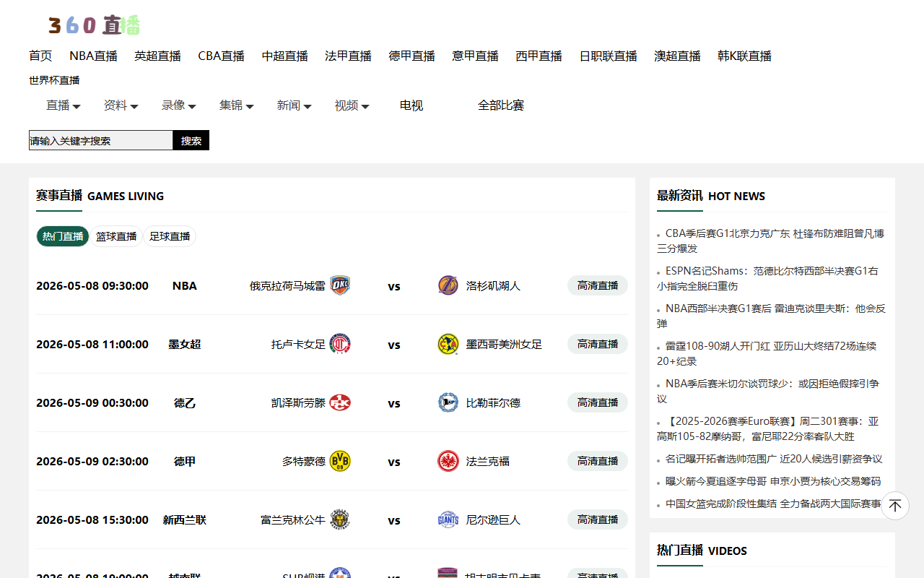Click 高清直播 for 多特蒙德 vs 法兰克福
This screenshot has width=924, height=578.
[x=598, y=461]
